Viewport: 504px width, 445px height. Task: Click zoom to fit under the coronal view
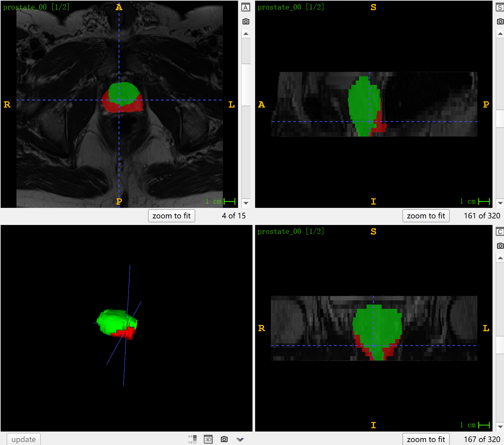[426, 439]
